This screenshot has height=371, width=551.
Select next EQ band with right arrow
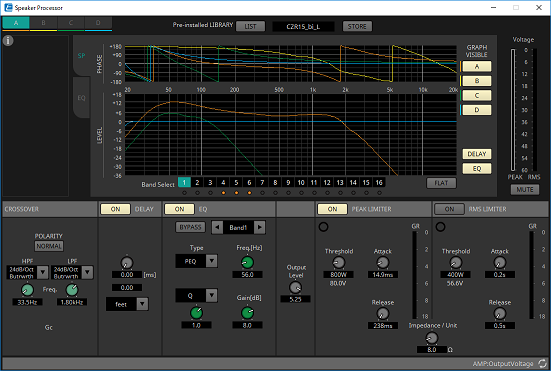coord(260,227)
